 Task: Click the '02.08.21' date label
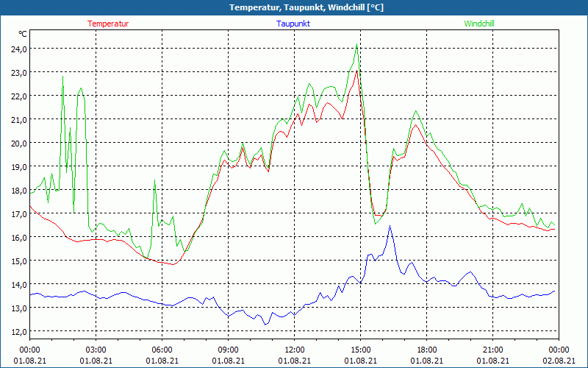click(x=559, y=361)
